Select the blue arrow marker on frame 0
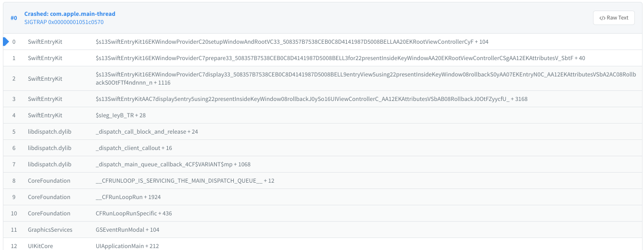 point(6,42)
